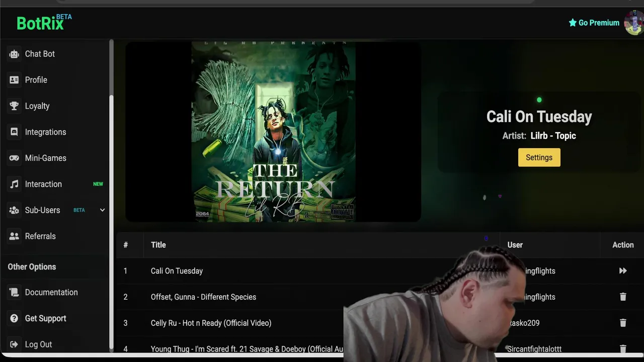Expand the Sub-Users menu chevron

click(102, 210)
